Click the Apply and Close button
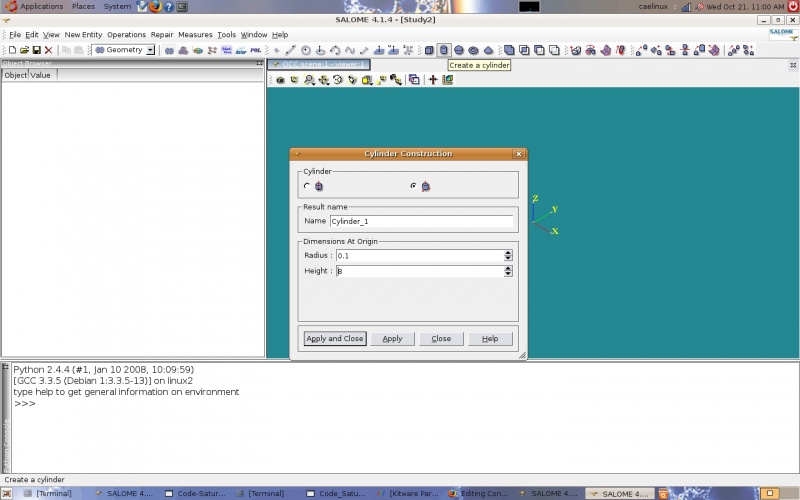The width and height of the screenshot is (800, 500). coord(335,339)
